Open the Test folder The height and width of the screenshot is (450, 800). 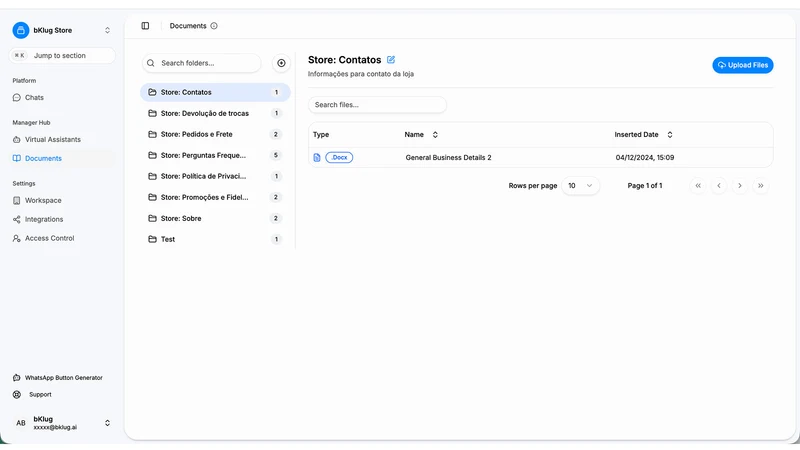pos(215,239)
